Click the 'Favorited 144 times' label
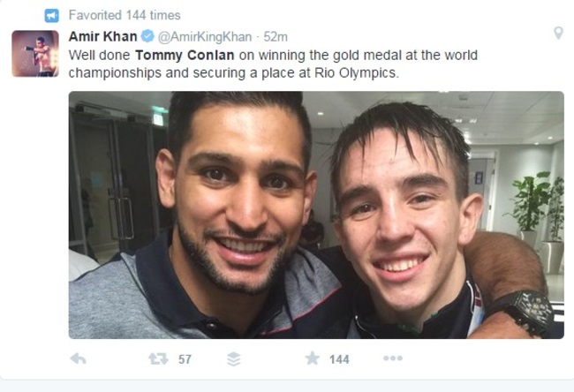Viewport: 574px width, 392px height. [125, 15]
